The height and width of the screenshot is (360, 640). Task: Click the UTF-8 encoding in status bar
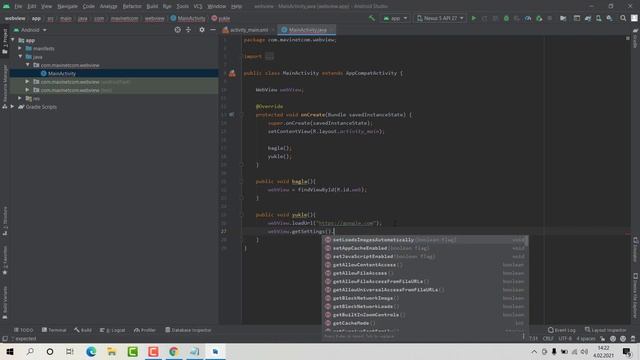tap(565, 338)
